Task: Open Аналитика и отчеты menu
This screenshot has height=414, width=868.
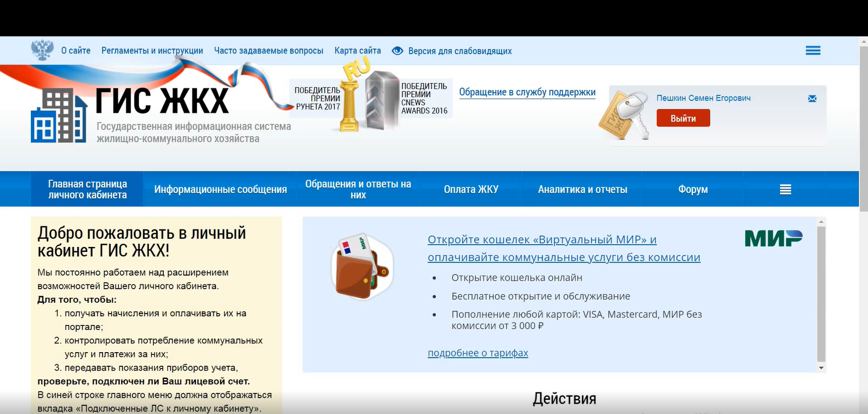Action: [583, 189]
